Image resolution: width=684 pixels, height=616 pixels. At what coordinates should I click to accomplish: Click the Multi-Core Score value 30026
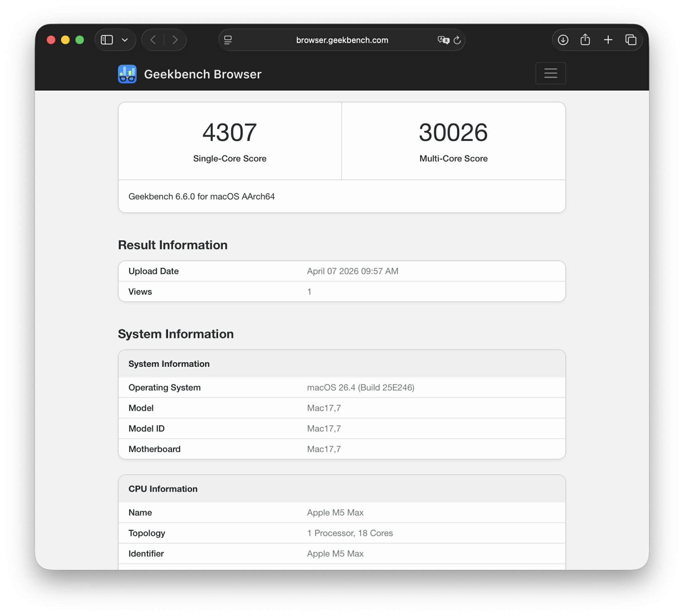453,132
